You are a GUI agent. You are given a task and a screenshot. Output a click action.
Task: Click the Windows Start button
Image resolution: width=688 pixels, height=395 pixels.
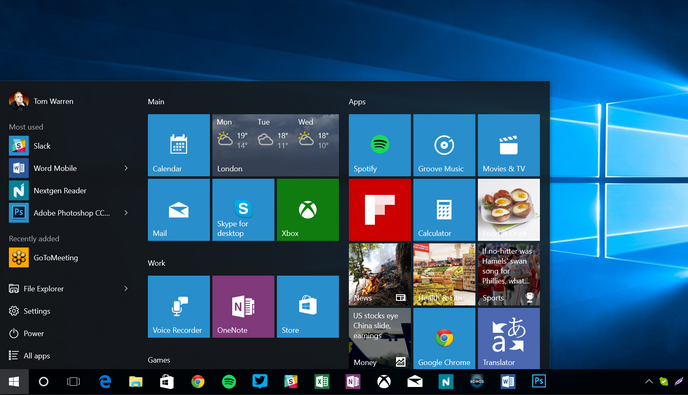pos(14,382)
